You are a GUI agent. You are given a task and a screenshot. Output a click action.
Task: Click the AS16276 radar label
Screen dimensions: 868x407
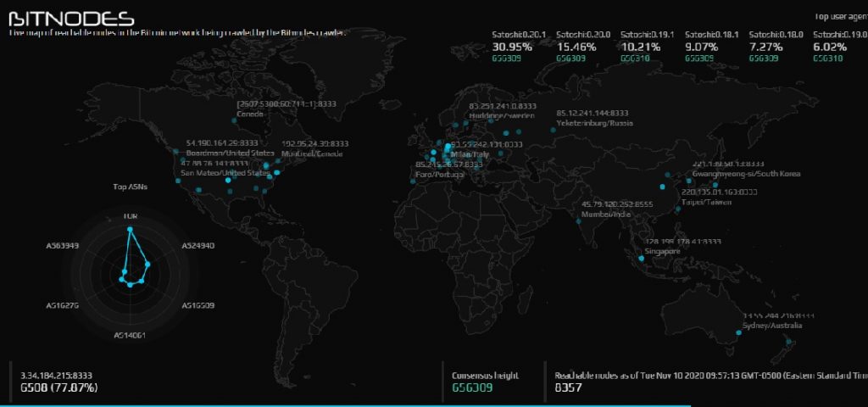pos(62,305)
